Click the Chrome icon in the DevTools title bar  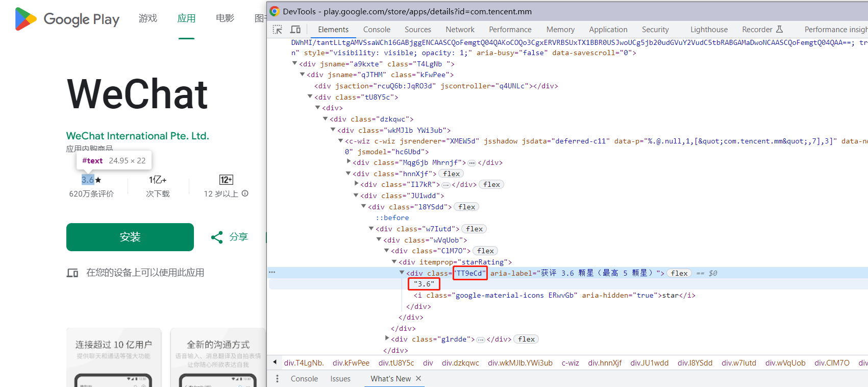[275, 11]
